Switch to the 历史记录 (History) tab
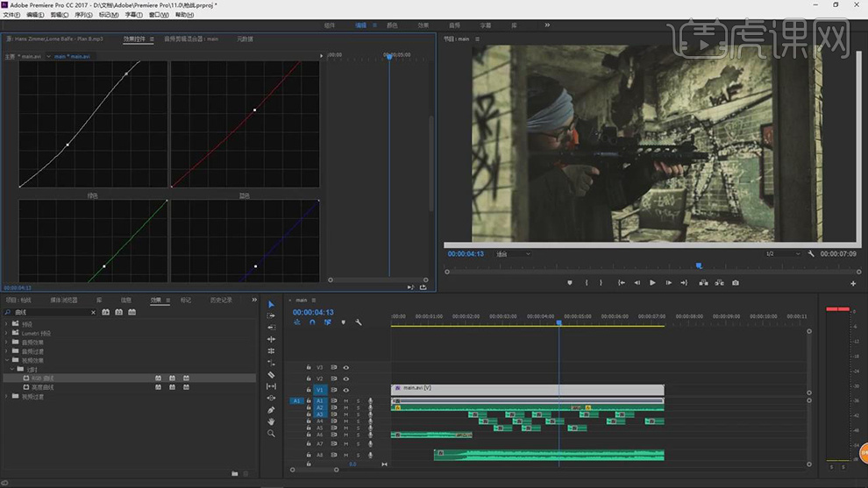This screenshot has width=868, height=488. (x=221, y=300)
